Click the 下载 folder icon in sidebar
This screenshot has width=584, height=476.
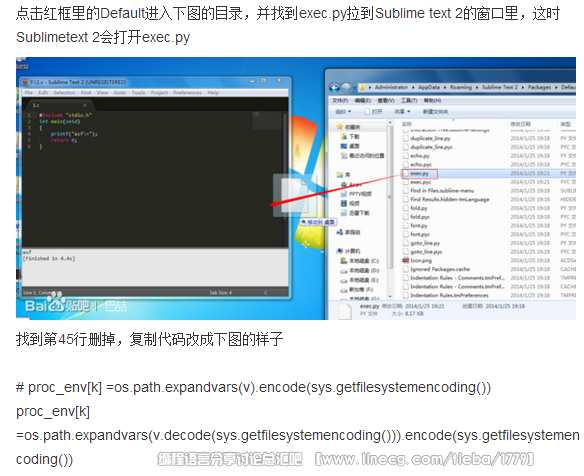coord(344,136)
